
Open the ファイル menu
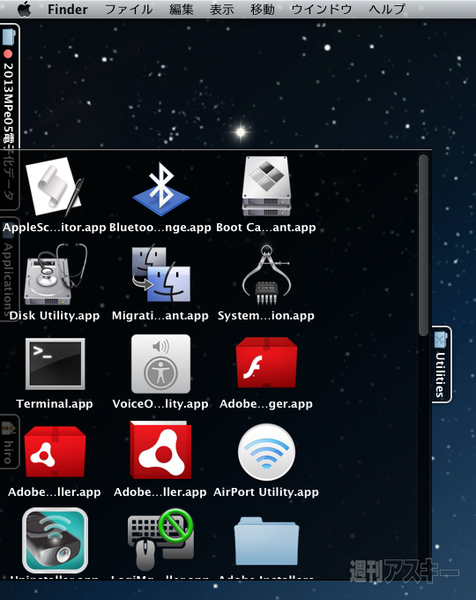coord(129,9)
